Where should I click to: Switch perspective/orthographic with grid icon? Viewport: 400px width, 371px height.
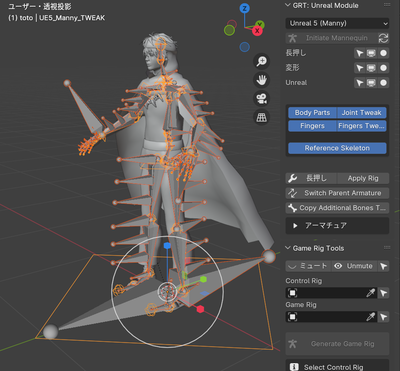tap(262, 117)
